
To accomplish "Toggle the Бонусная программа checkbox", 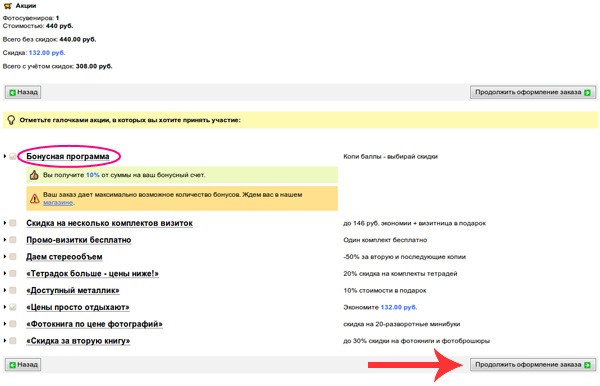I will (x=13, y=156).
